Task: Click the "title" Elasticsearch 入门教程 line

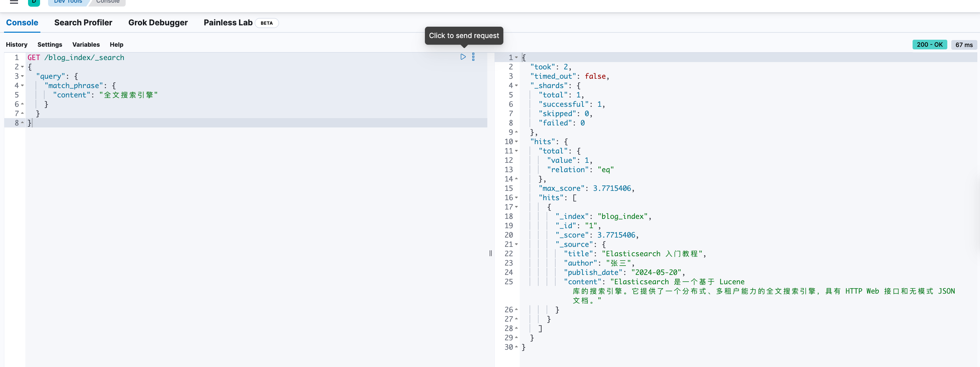Action: click(x=635, y=254)
